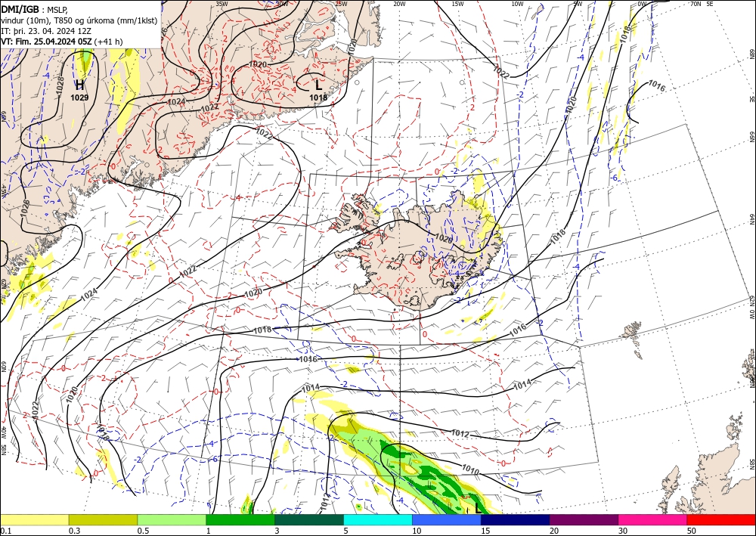Click the 35W longitude label at top
Image resolution: width=756 pixels, height=536 pixels.
[222, 4]
